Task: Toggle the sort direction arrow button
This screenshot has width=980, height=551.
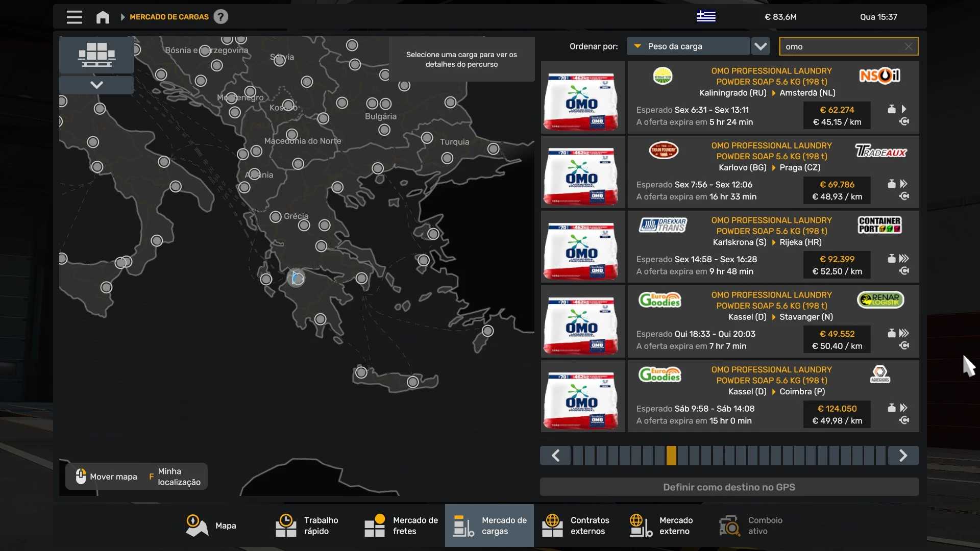Action: coord(761,46)
